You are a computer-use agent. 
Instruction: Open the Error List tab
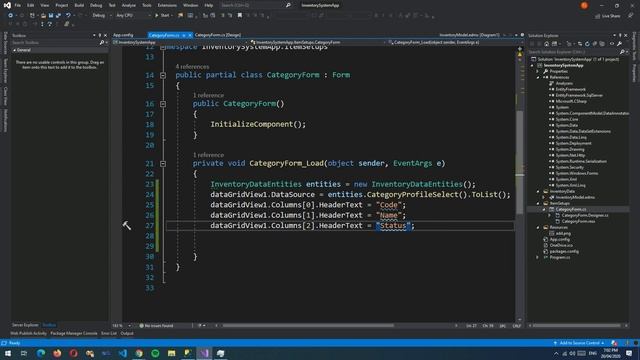[x=109, y=333]
